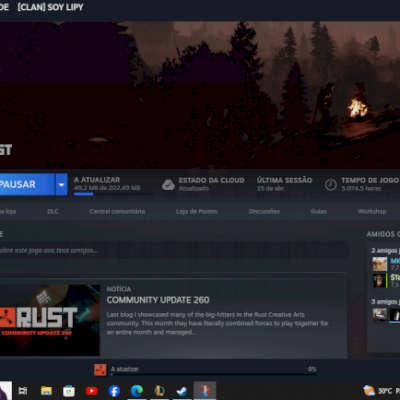Click the ESTADO DA CLOUD label
This screenshot has width=400, height=400.
[x=212, y=180]
